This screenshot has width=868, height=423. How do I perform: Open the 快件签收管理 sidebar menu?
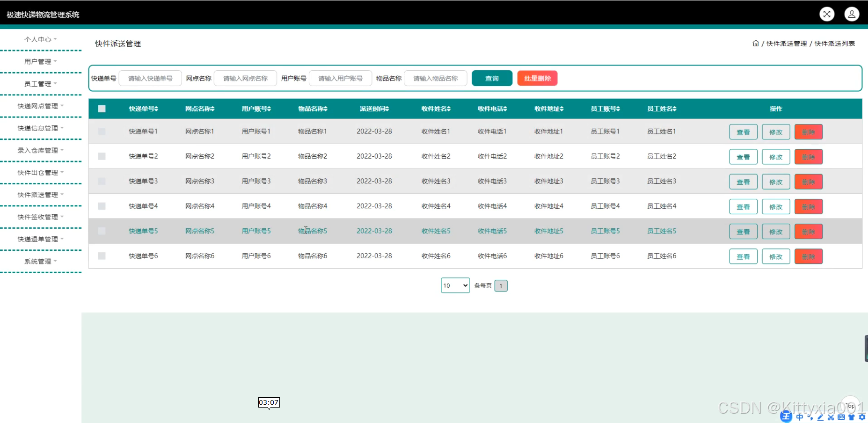40,217
